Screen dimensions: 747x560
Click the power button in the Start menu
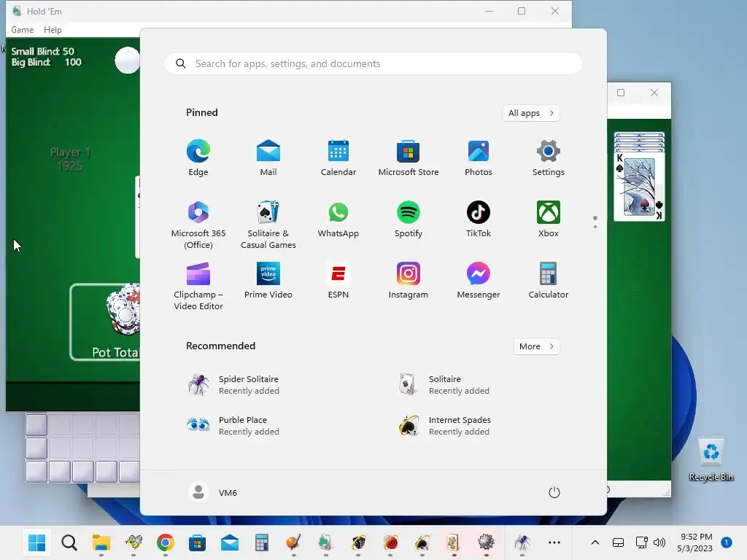click(x=554, y=492)
